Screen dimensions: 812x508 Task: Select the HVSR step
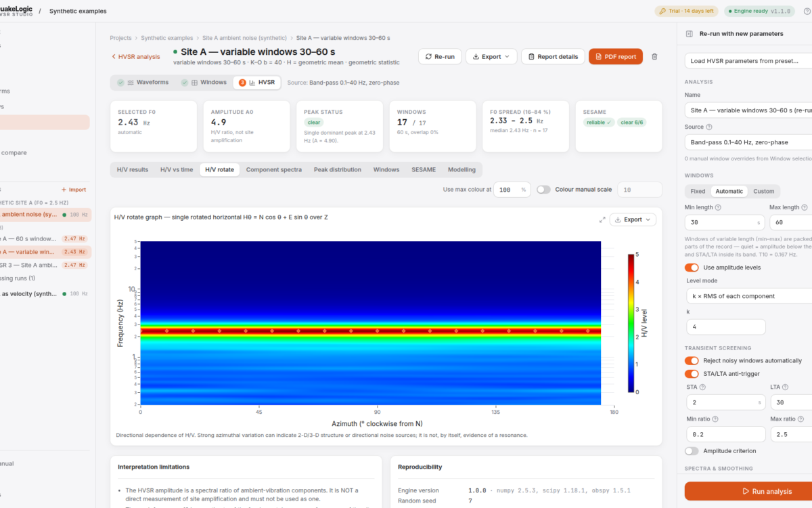pos(257,83)
